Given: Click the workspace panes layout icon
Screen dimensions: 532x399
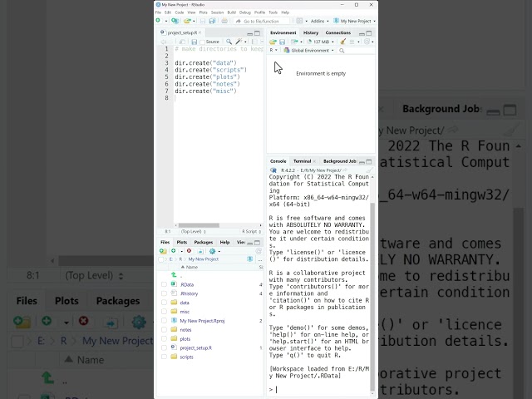Looking at the screenshot, I should point(299,21).
